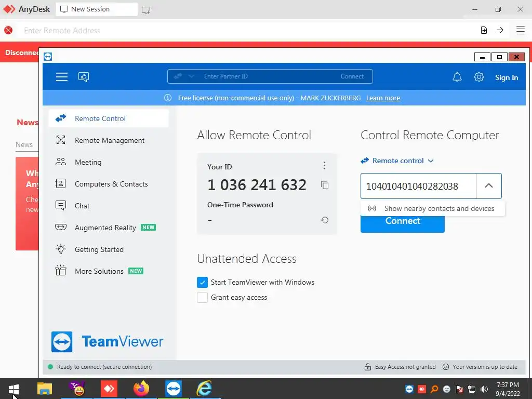
Task: Click the network icon in system tray
Action: pyautogui.click(x=472, y=389)
